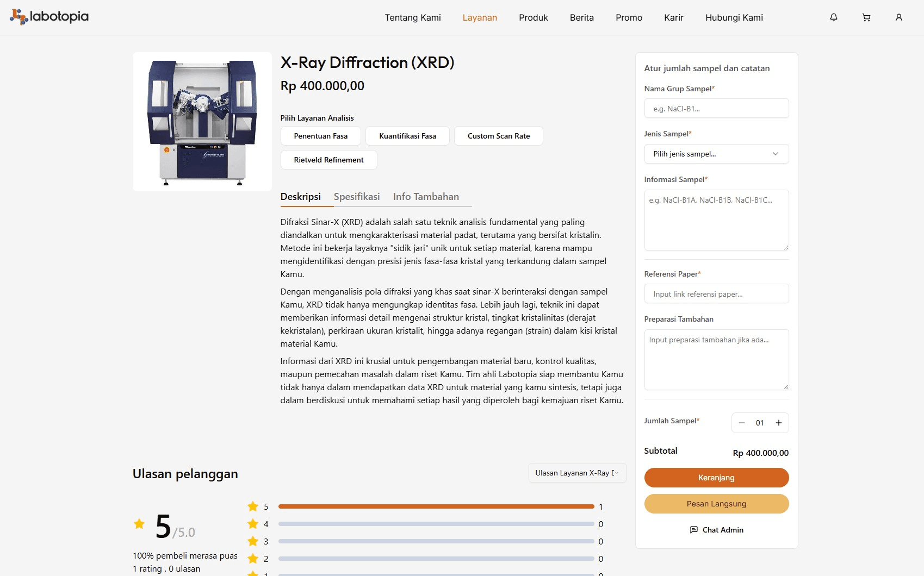Open the shopping cart icon
Image resolution: width=924 pixels, height=576 pixels.
866,17
